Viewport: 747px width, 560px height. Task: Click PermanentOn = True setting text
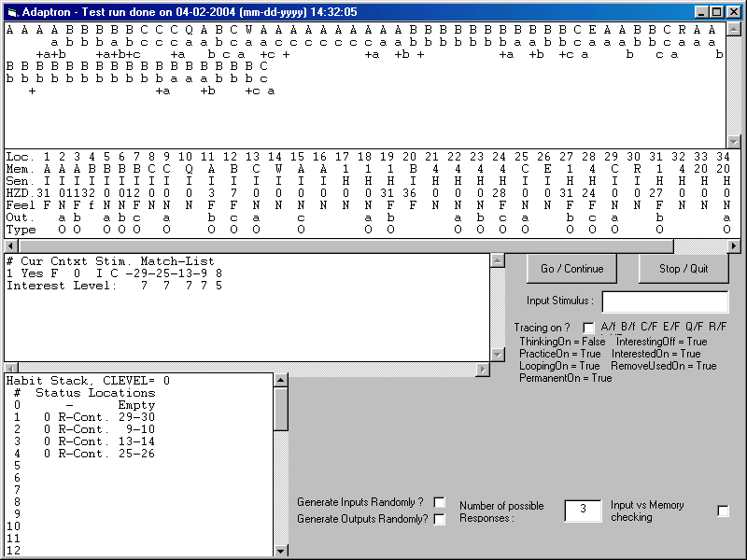click(x=566, y=378)
